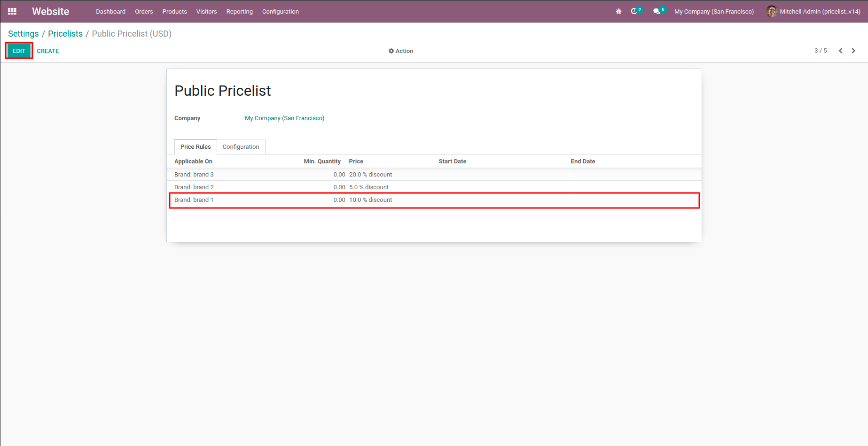Click the CREATE button

pyautogui.click(x=48, y=51)
